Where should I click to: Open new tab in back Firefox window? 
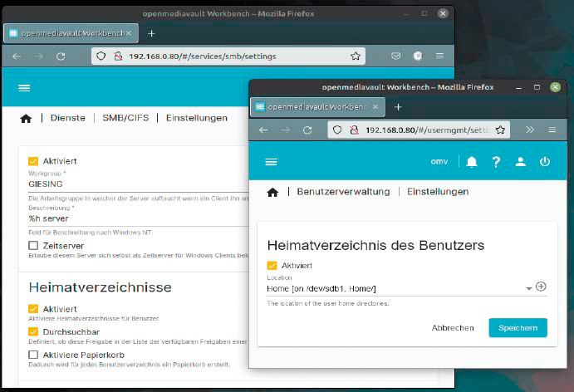(151, 33)
